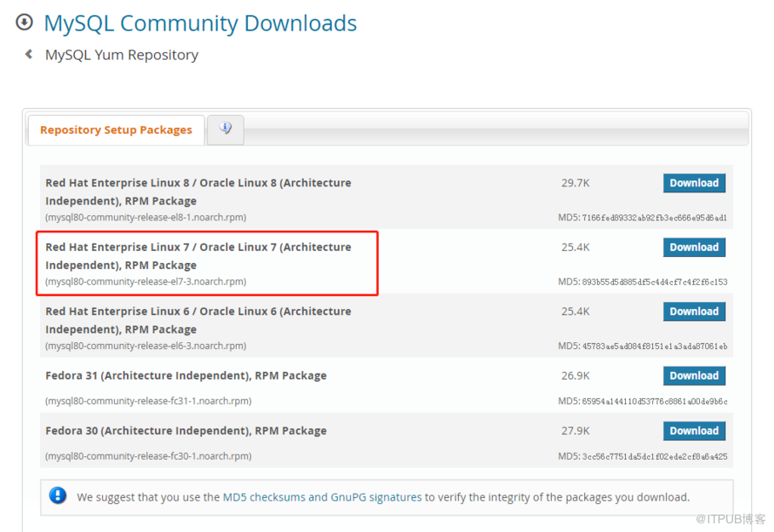Download the Red Hat Enterprise Linux 6 package
The image size is (774, 532).
(694, 312)
